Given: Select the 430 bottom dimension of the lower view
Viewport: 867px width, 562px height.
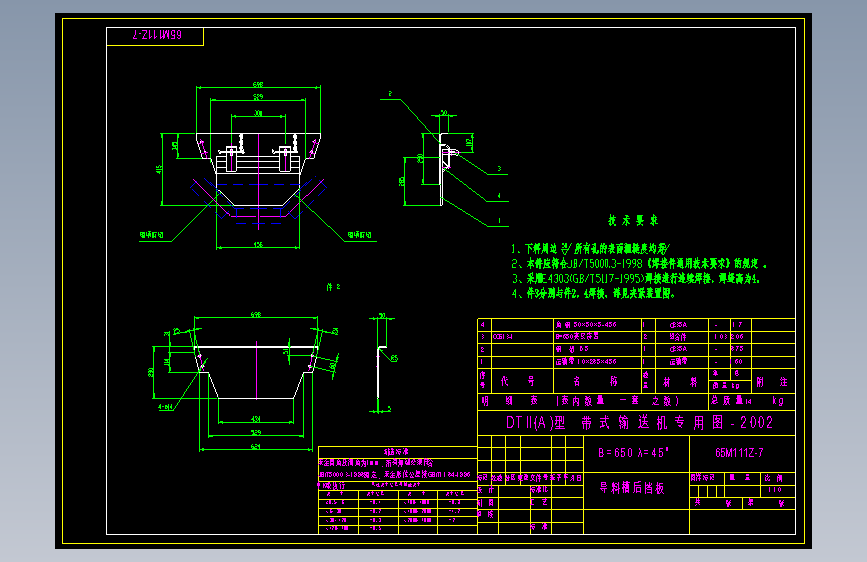Looking at the screenshot, I should [x=255, y=419].
